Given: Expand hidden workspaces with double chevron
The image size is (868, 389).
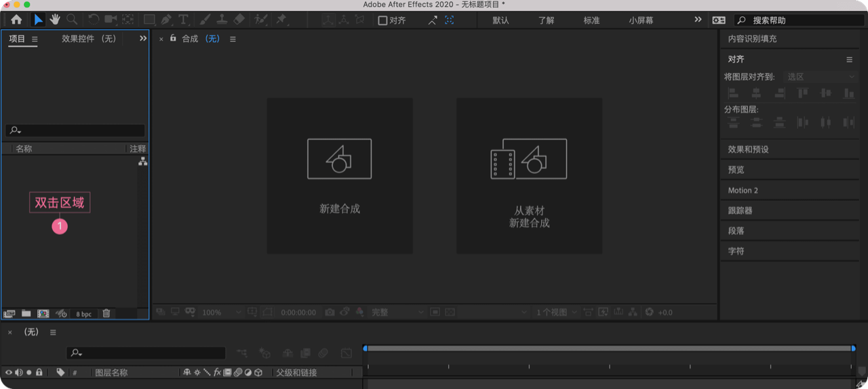Looking at the screenshot, I should click(698, 20).
